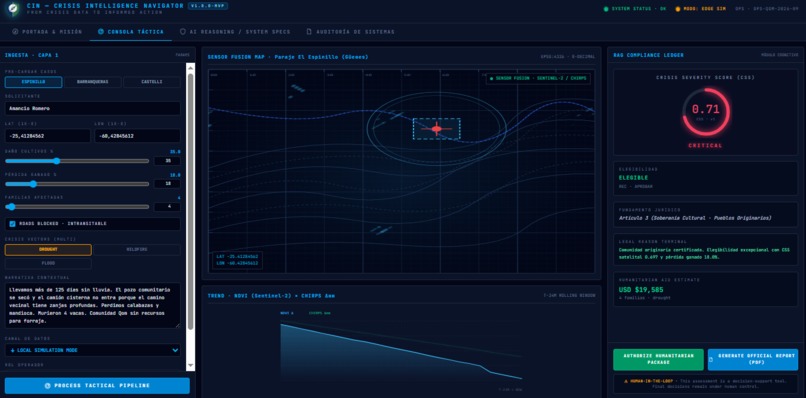This screenshot has height=398, width=806.
Task: Click the v1.0.0-MVP version badge
Action: [x=208, y=6]
